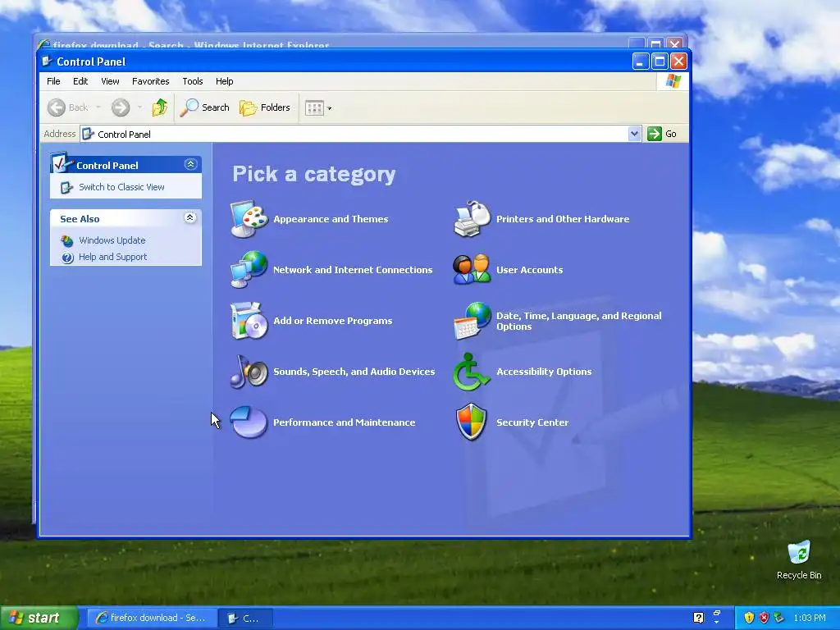Click the Performance and Maintenance text link
The image size is (840, 630).
click(344, 422)
